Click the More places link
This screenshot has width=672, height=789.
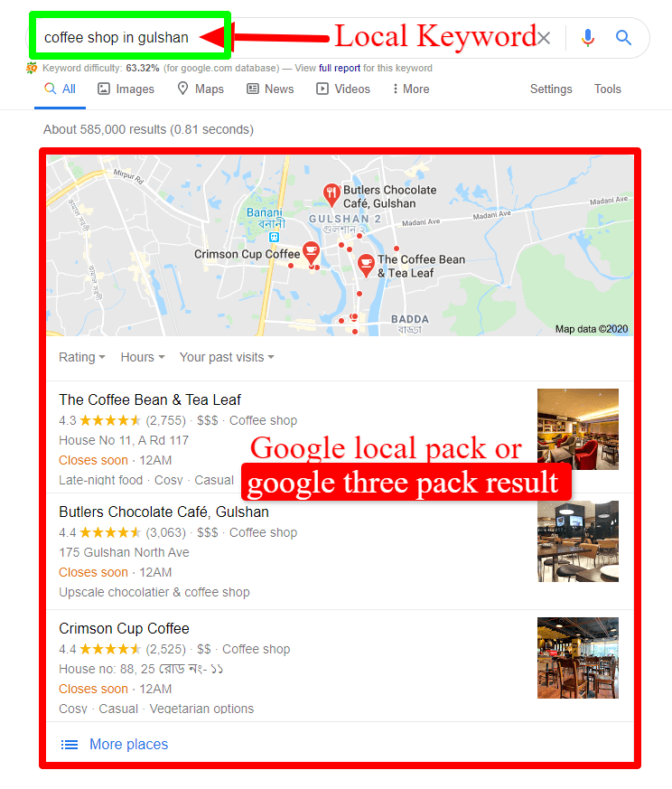coord(129,744)
